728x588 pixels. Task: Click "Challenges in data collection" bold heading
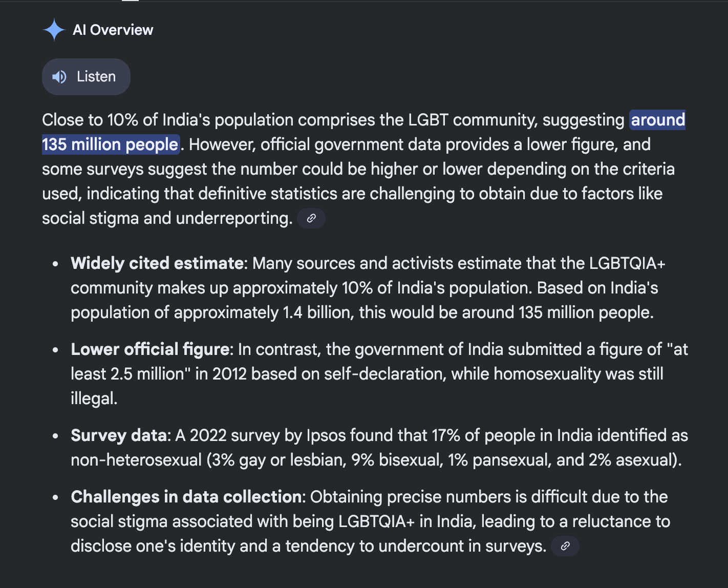click(186, 497)
